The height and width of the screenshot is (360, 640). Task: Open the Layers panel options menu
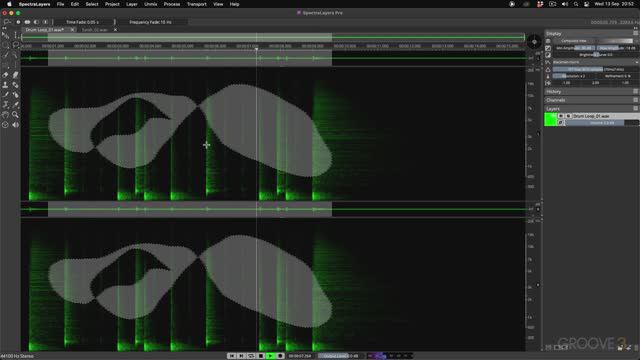pos(636,109)
